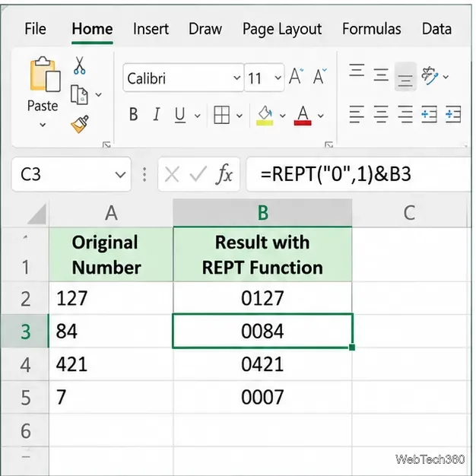Screen dimensions: 476x476
Task: Select row 3 header
Action: [x=25, y=332]
